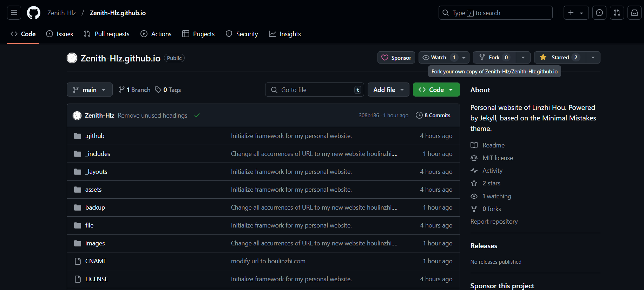Expand the Add file dropdown

click(388, 90)
